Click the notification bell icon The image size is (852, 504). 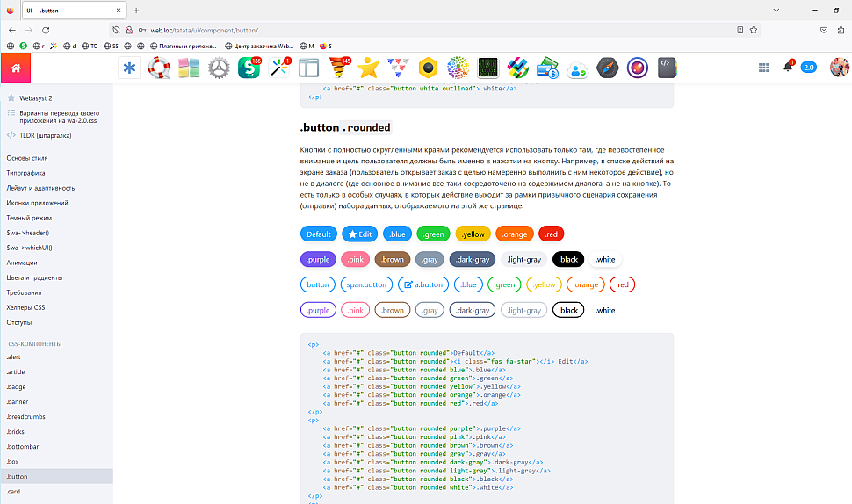pyautogui.click(x=787, y=68)
